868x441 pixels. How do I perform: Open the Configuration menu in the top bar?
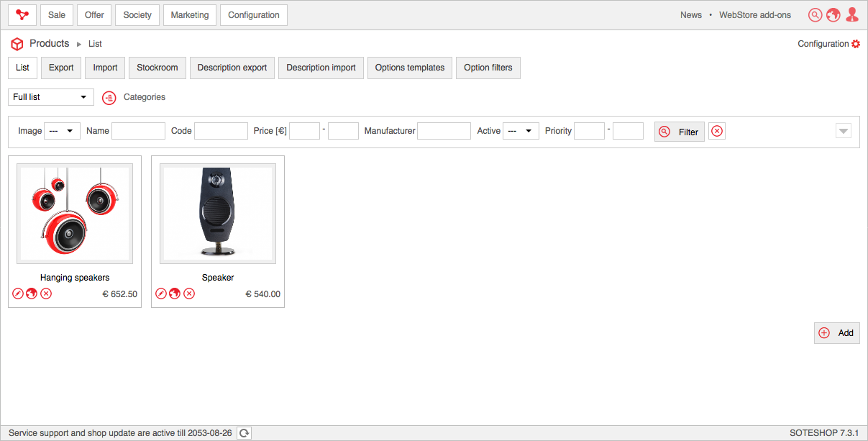coord(254,15)
